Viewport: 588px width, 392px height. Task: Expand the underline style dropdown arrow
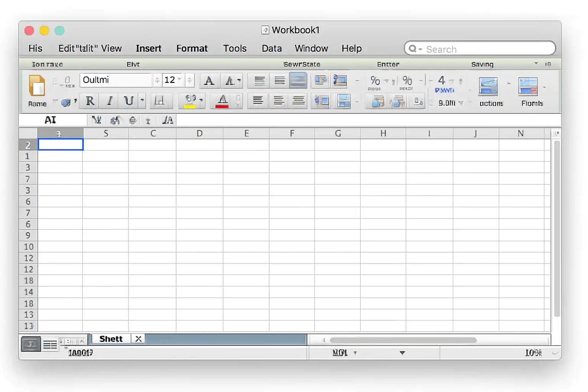point(142,101)
